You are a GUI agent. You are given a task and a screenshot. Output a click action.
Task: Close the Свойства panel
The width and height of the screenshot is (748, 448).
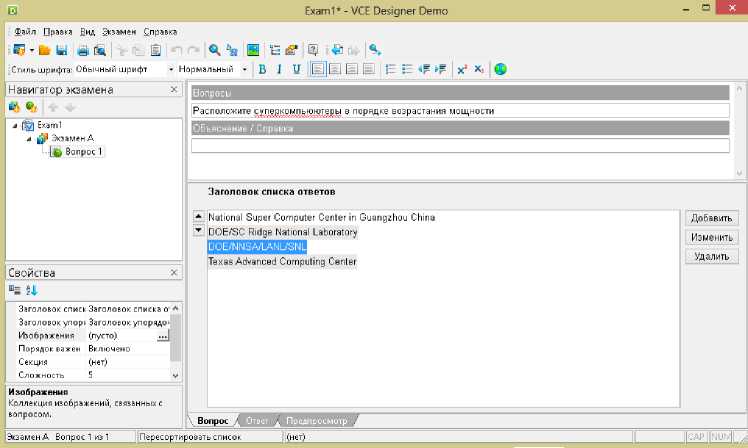tap(174, 272)
